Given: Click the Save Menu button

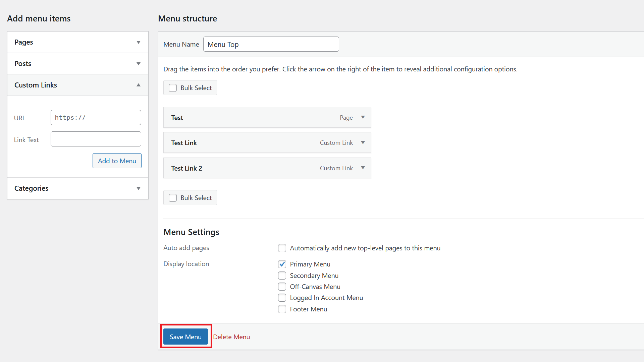Looking at the screenshot, I should coord(185,337).
